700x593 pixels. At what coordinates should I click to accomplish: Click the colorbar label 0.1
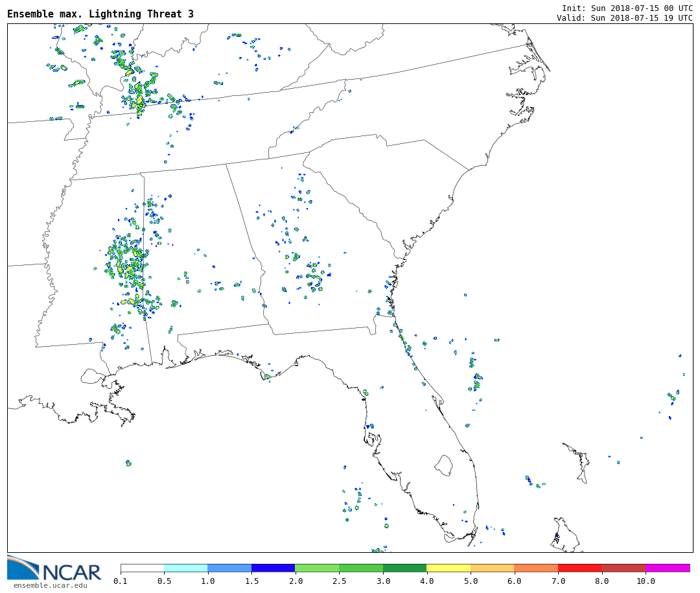click(121, 581)
